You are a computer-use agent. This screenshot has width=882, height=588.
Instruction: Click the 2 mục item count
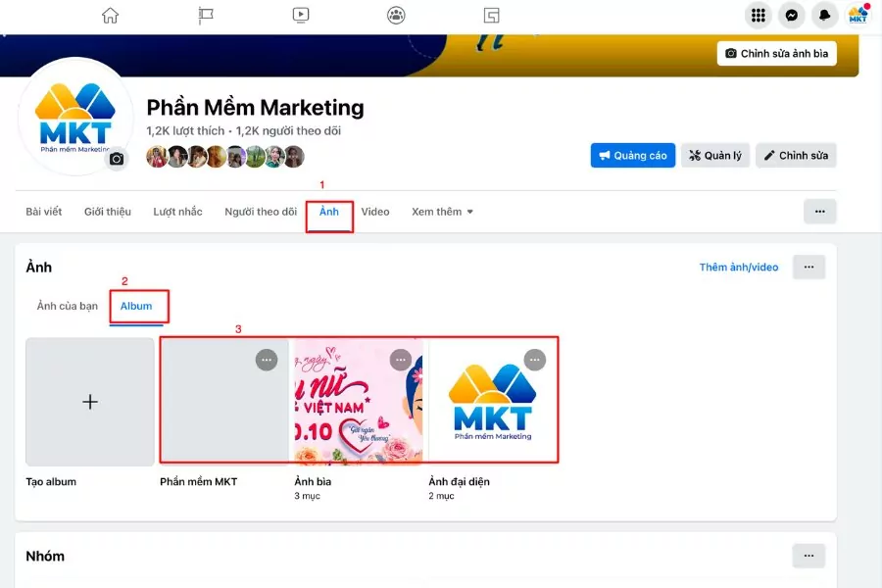(442, 496)
